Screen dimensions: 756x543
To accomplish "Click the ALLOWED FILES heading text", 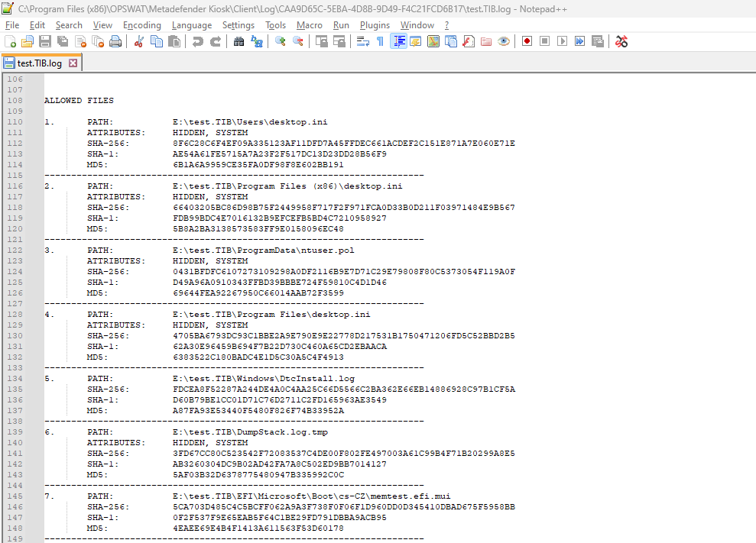I will (79, 100).
